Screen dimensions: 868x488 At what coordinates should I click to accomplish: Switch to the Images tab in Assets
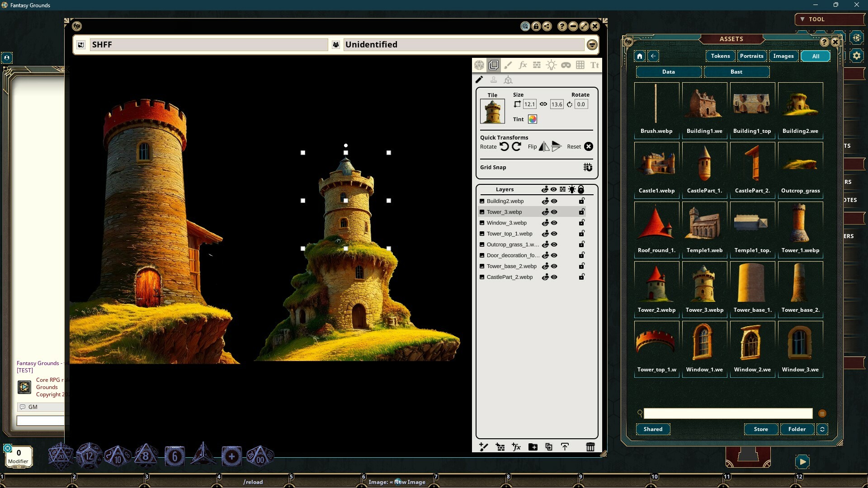coord(783,56)
